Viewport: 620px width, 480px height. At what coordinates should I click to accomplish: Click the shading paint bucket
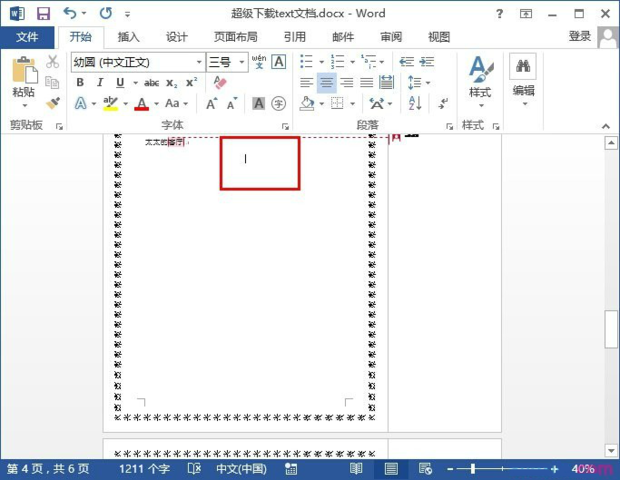pos(307,104)
